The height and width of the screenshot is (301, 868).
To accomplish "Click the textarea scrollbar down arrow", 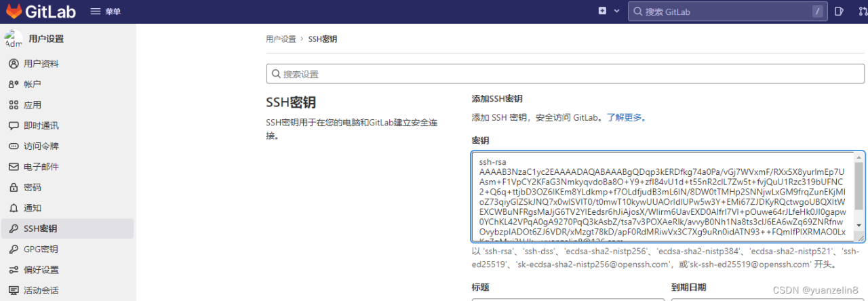I will 859,225.
